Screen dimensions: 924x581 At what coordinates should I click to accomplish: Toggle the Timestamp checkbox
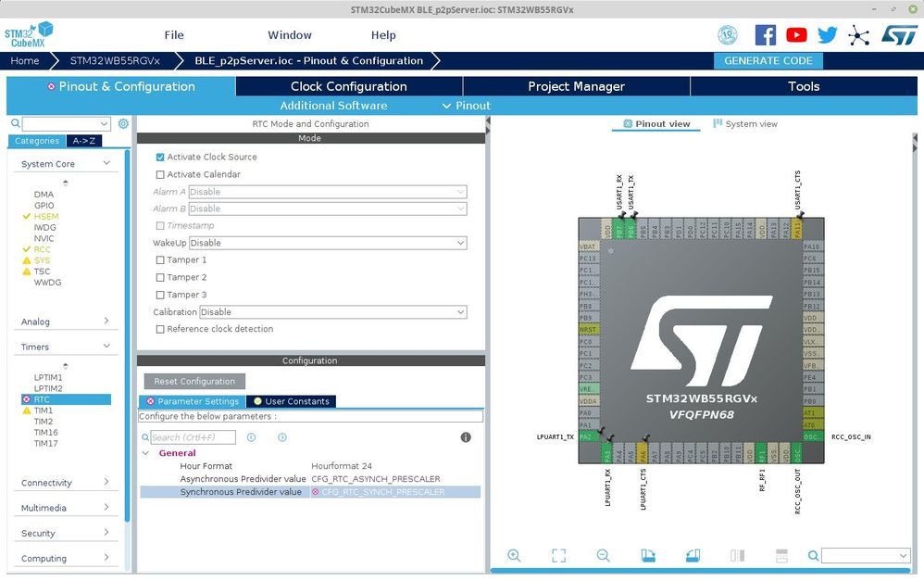tap(159, 226)
